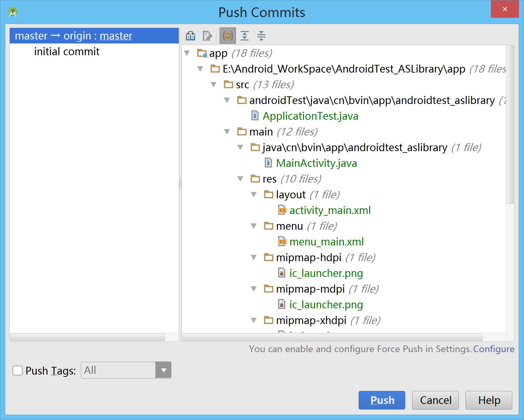The height and width of the screenshot is (420, 524).
Task: Select ApplicationTest.java in the file tree
Action: 310,116
